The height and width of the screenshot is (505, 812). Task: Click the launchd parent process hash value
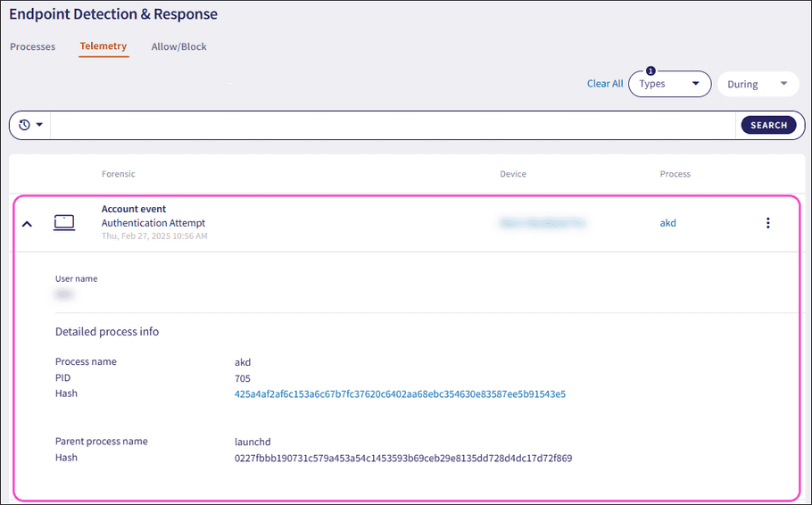403,458
